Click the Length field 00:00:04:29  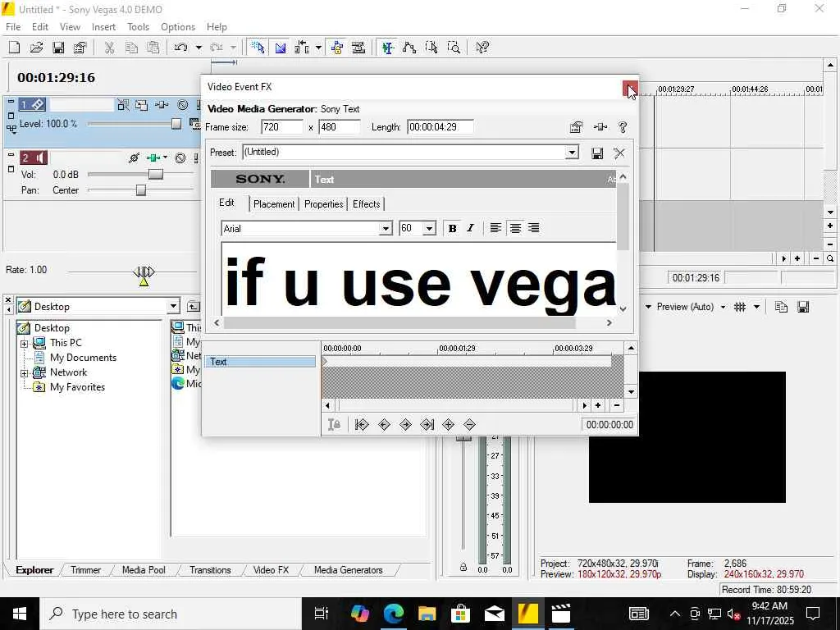[440, 127]
